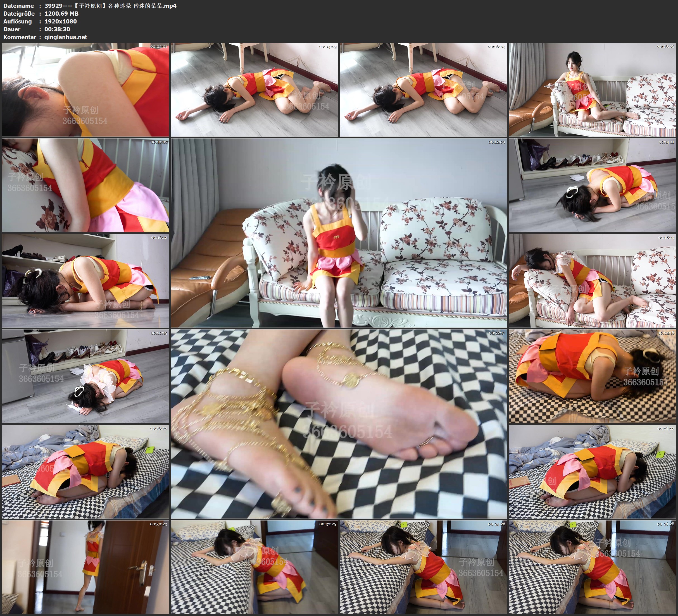Image resolution: width=678 pixels, height=616 pixels.
Task: Select the large center frame at 00:12:09
Action: coord(339,233)
